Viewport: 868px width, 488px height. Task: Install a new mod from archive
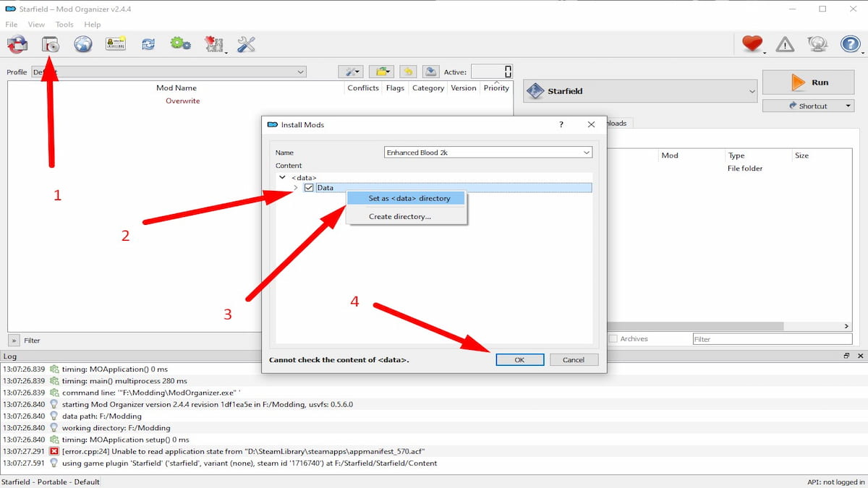tap(49, 44)
